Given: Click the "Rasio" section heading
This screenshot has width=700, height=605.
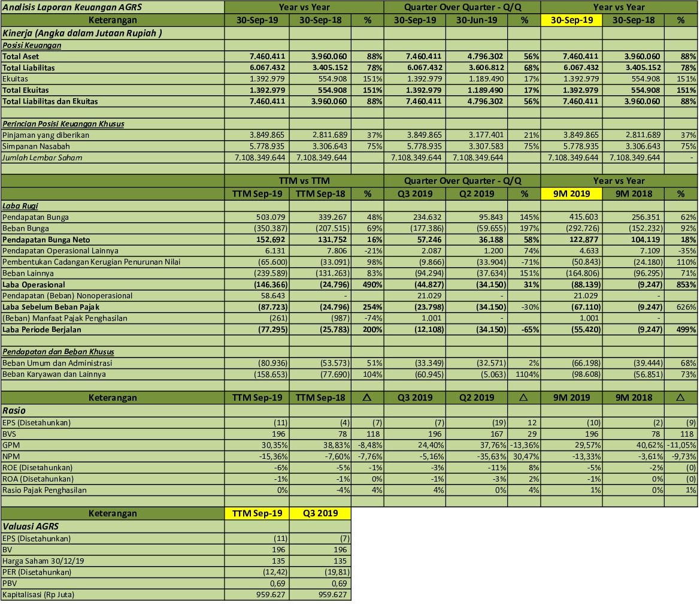Looking at the screenshot, I should [14, 411].
